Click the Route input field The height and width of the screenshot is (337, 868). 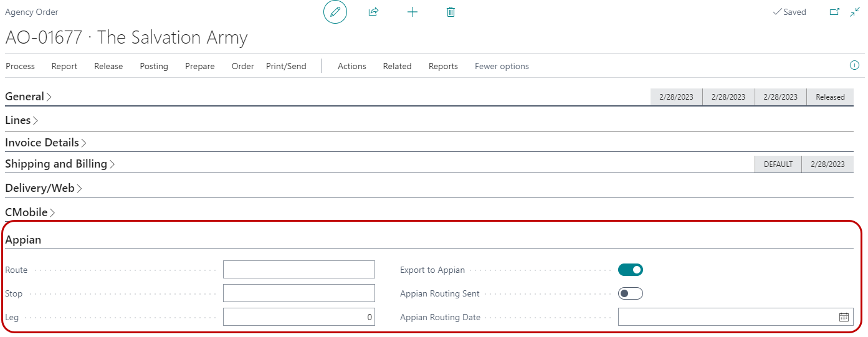299,270
